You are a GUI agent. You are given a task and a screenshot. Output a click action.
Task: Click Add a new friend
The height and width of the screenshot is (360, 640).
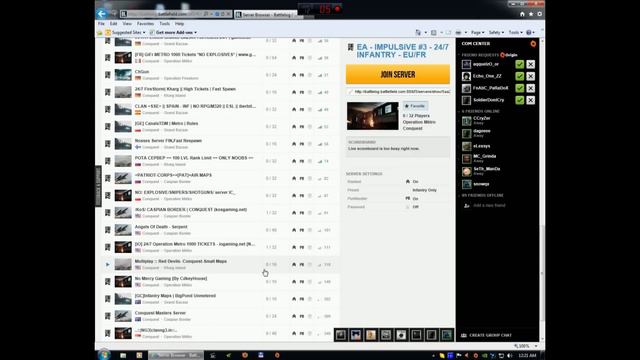489,206
